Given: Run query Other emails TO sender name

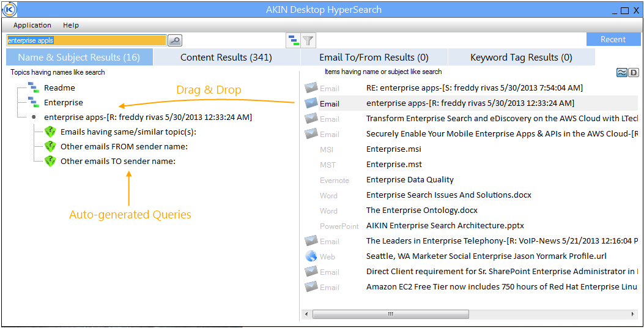Looking at the screenshot, I should (118, 162).
